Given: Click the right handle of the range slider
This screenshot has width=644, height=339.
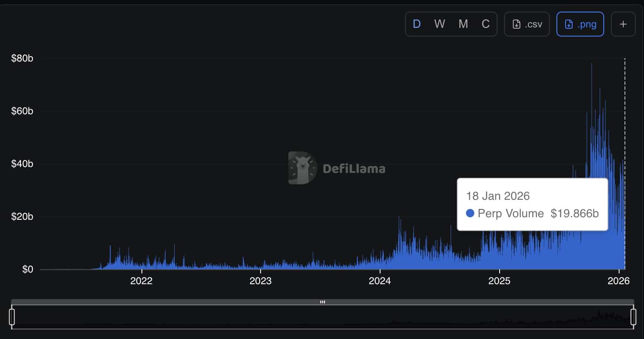Looking at the screenshot, I should tap(633, 317).
